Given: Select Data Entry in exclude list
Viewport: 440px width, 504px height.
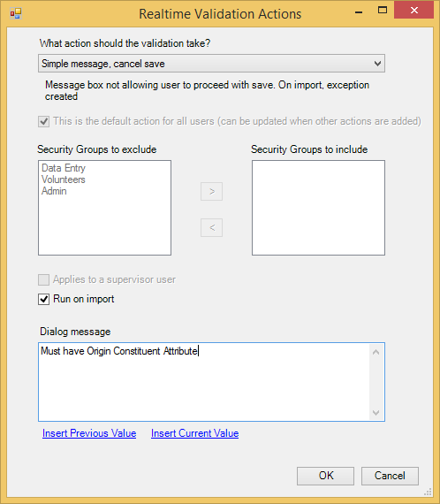Looking at the screenshot, I should pos(64,168).
